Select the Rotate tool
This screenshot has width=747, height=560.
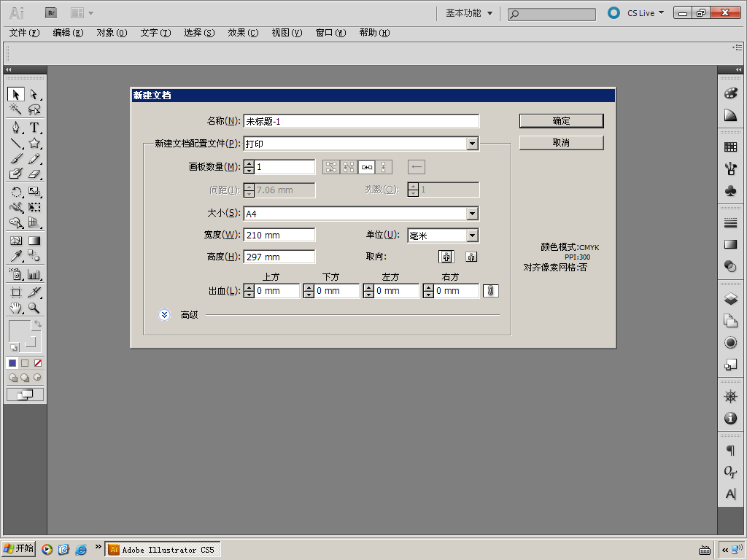(x=16, y=192)
